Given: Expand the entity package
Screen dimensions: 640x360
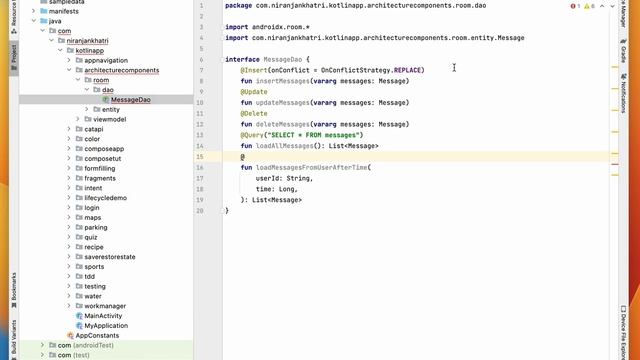Looking at the screenshot, I should click(87, 109).
